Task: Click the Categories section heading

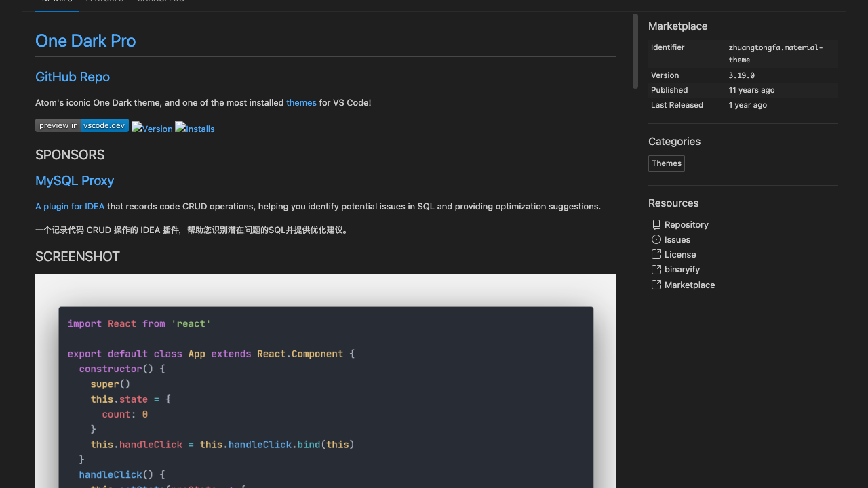Action: click(674, 141)
